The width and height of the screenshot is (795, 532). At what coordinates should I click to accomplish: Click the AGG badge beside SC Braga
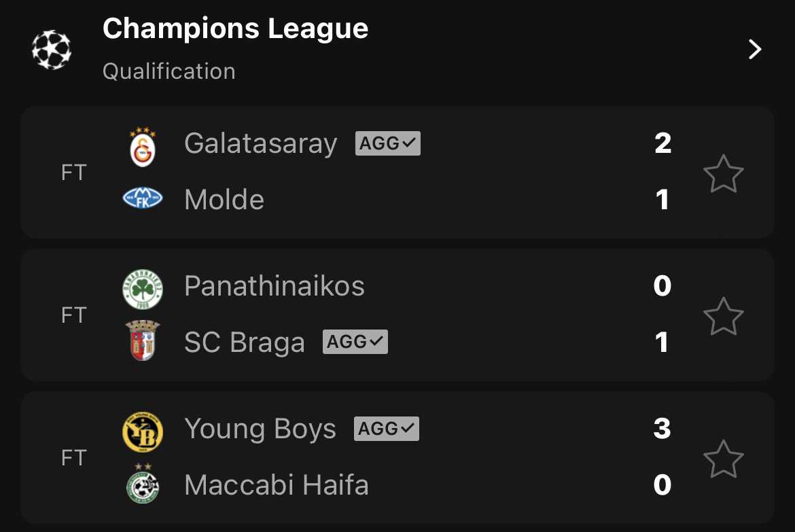tap(355, 342)
